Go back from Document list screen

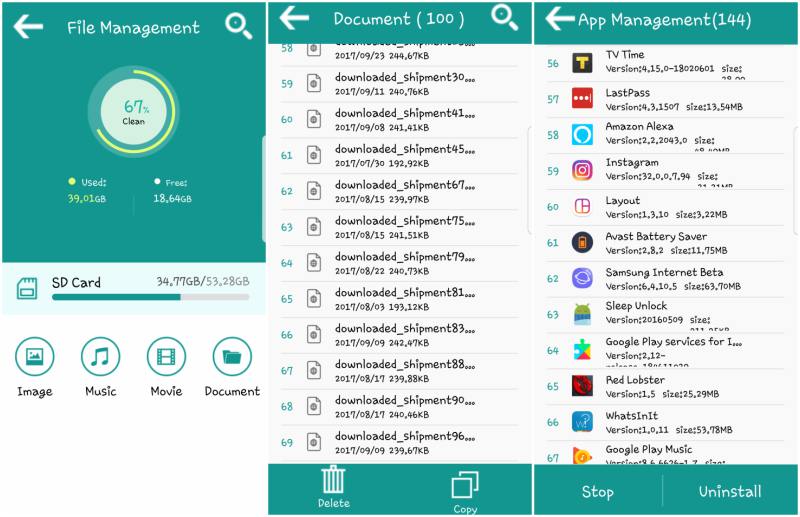(294, 18)
